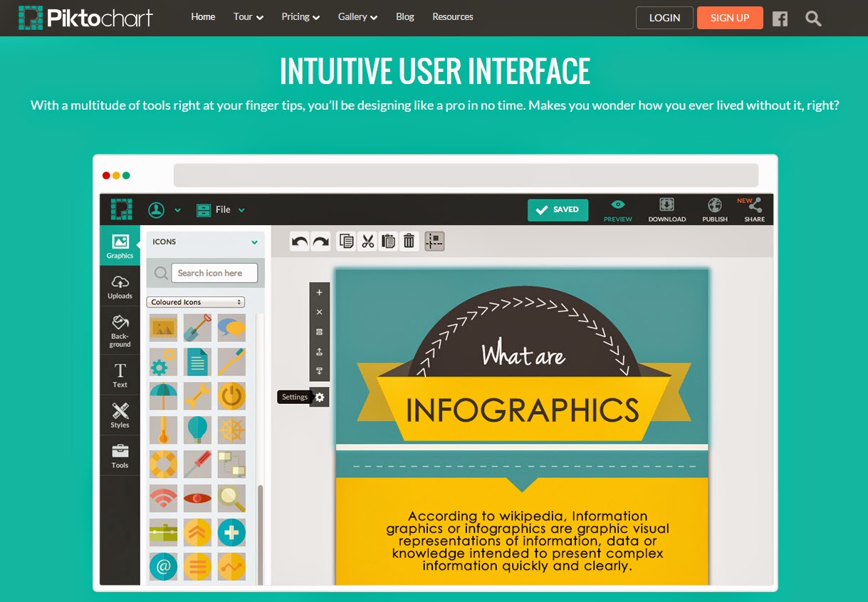Cut the selection with the scissors icon
The image size is (868, 602).
[x=367, y=241]
